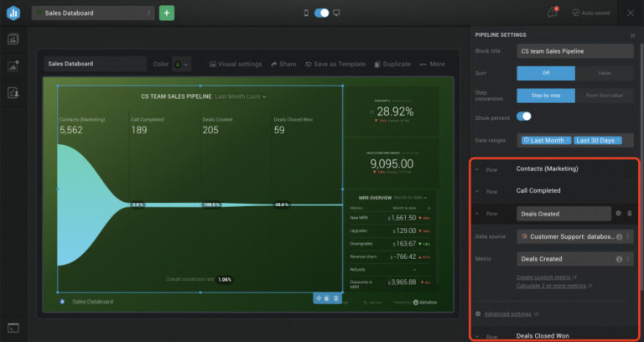Screen dimensions: 644x342
Task: Open the Color picker dropdown
Action: 181,64
